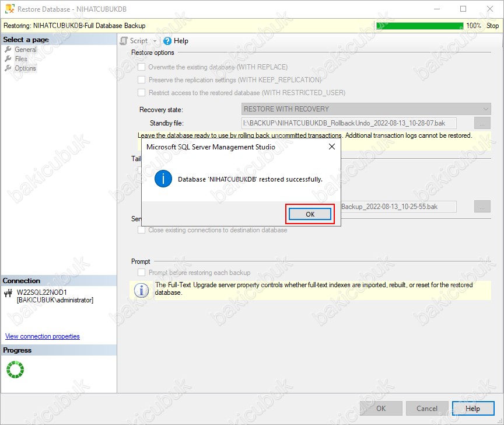This screenshot has width=504, height=425.
Task: Expand the Script dropdown arrow
Action: coord(155,41)
